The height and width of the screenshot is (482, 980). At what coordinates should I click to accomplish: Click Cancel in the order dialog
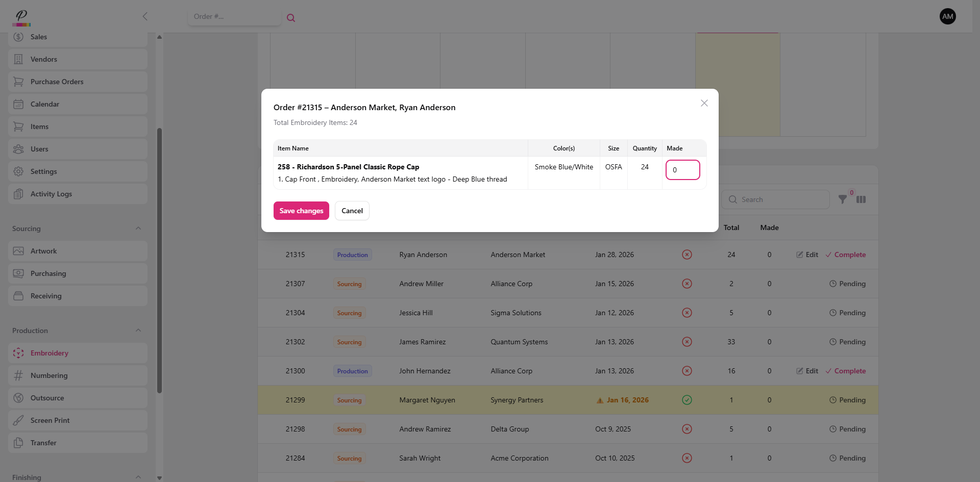(x=352, y=211)
